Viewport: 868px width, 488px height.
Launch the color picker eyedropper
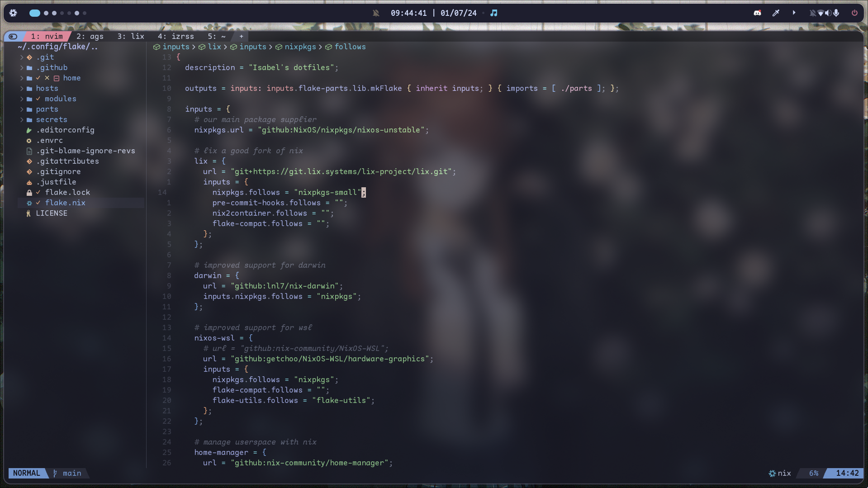(776, 13)
